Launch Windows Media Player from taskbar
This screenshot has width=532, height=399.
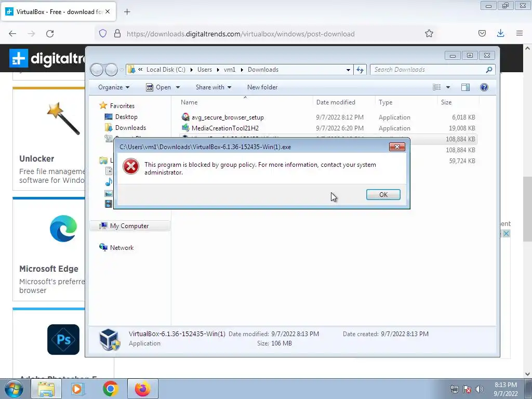pos(78,389)
